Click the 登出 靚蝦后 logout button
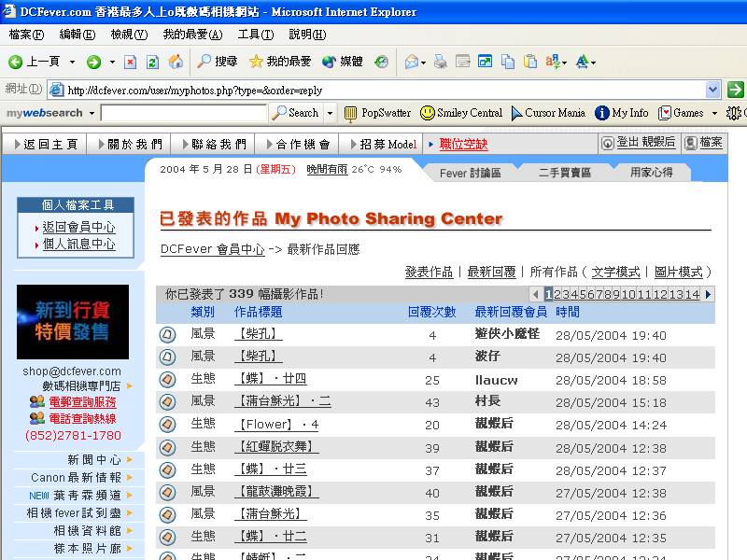747x560 pixels. tap(640, 143)
